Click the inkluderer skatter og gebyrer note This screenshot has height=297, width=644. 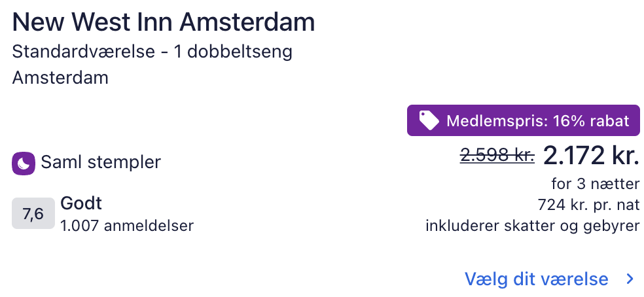coord(532,226)
